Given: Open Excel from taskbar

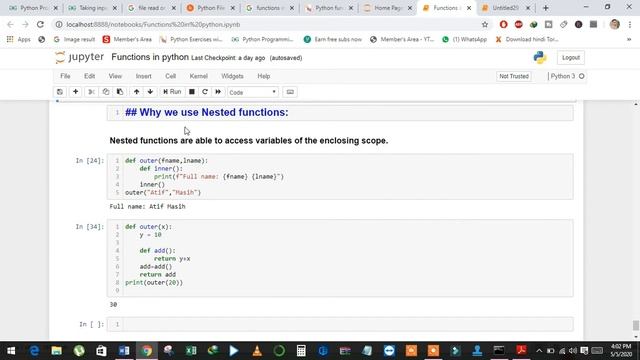Looking at the screenshot, I should tap(191, 351).
